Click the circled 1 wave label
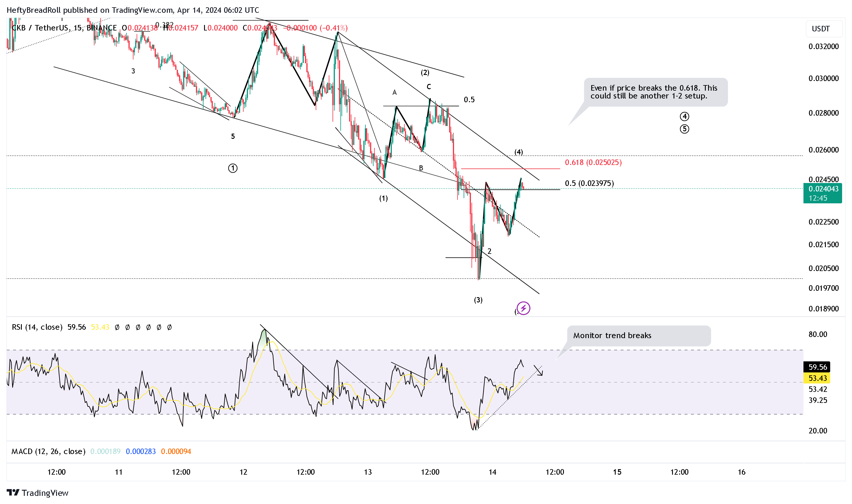The width and height of the screenshot is (852, 504). point(233,168)
